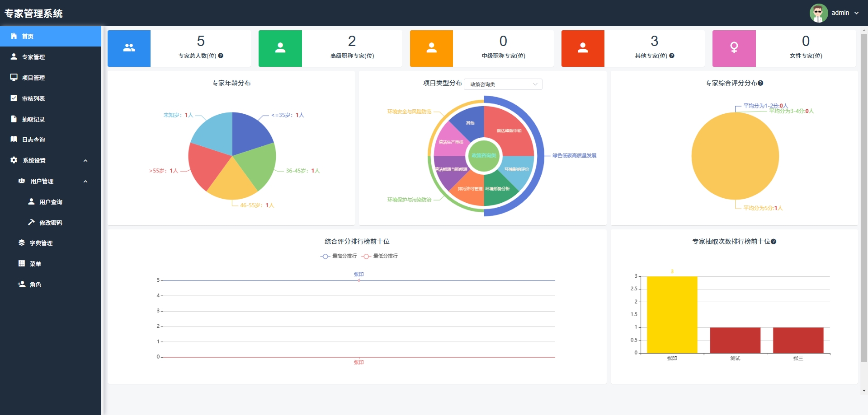Click the yellow 张印 bar in chart

672,315
